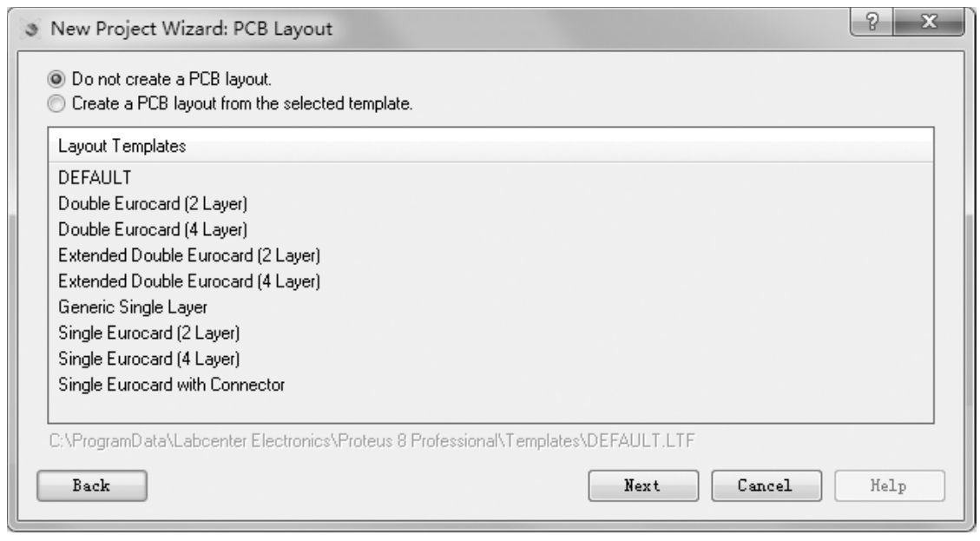Choose Single Eurocard (4 Layer) template
Image resolution: width=980 pixels, height=541 pixels.
[x=148, y=358]
